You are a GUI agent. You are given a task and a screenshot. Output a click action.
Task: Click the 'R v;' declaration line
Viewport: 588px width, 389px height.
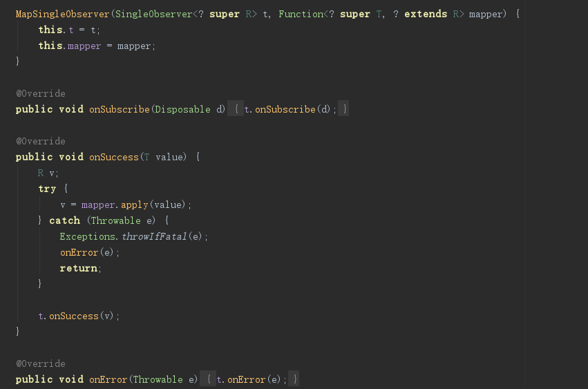coord(48,173)
